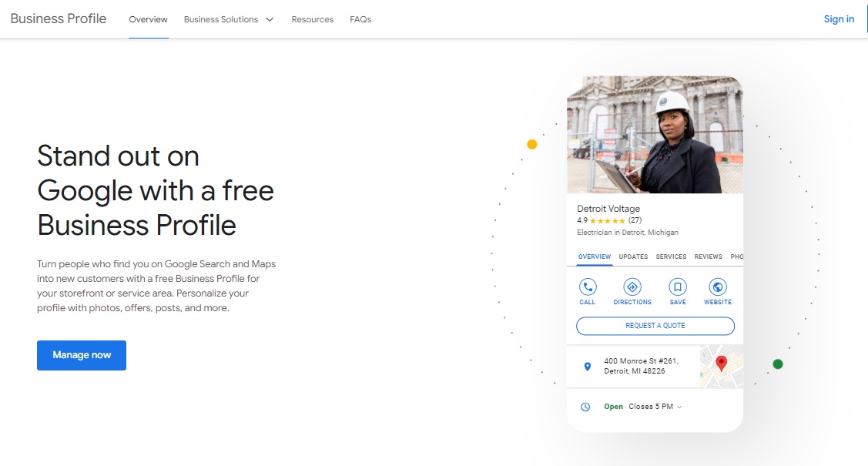Click the (27) review count
Image resolution: width=868 pixels, height=466 pixels.
coord(635,220)
